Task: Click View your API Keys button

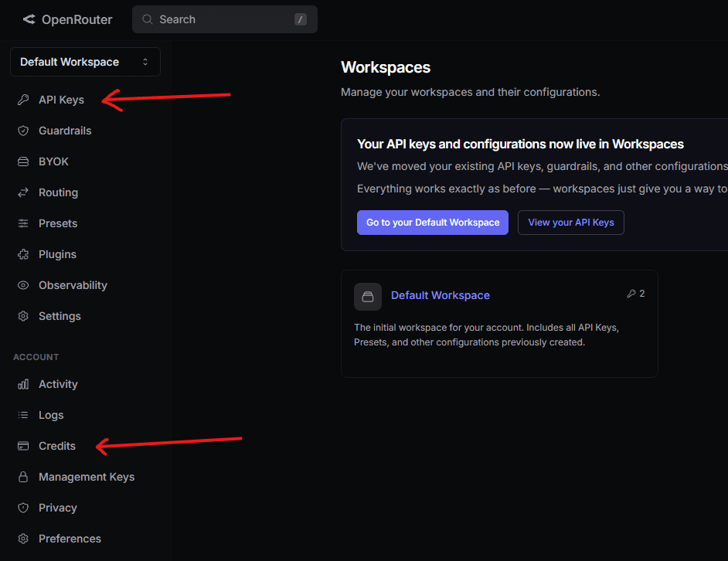Action: coord(571,223)
